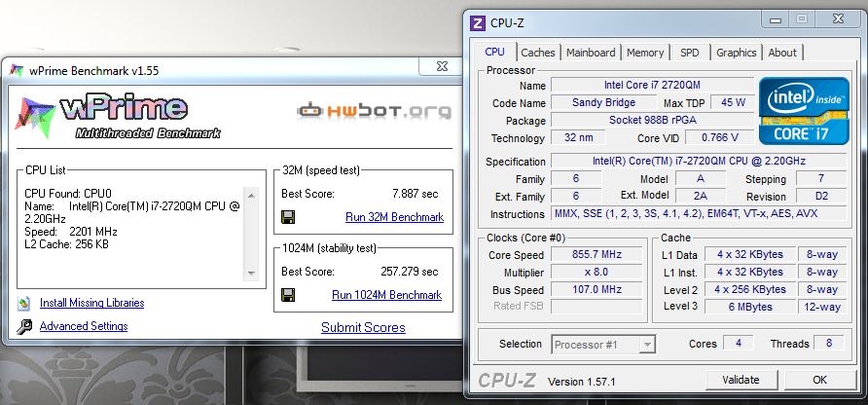Viewport: 868px width, 405px height.
Task: Click the CPU-Z maximize button
Action: click(x=802, y=18)
